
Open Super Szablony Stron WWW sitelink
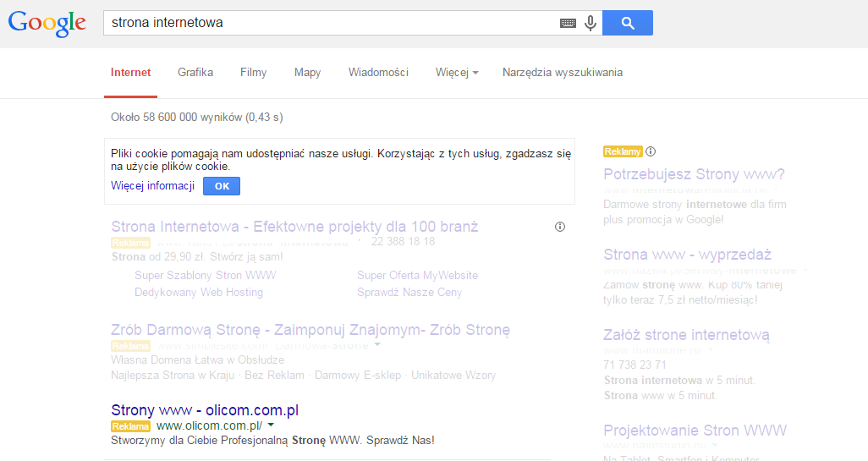coord(205,276)
